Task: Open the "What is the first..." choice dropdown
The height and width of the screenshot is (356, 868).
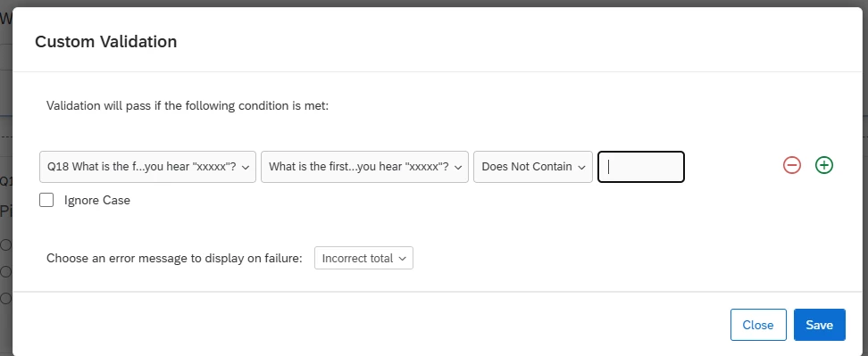Action: (x=365, y=166)
